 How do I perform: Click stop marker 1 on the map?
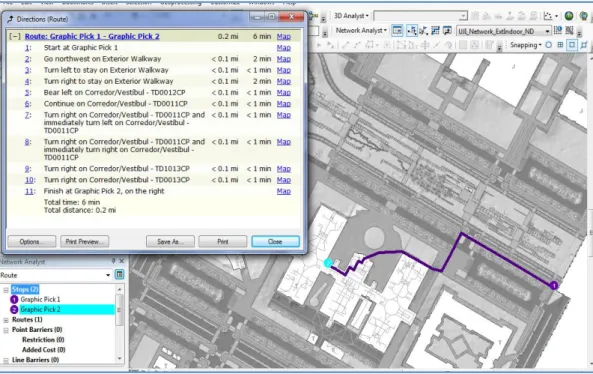click(x=554, y=286)
